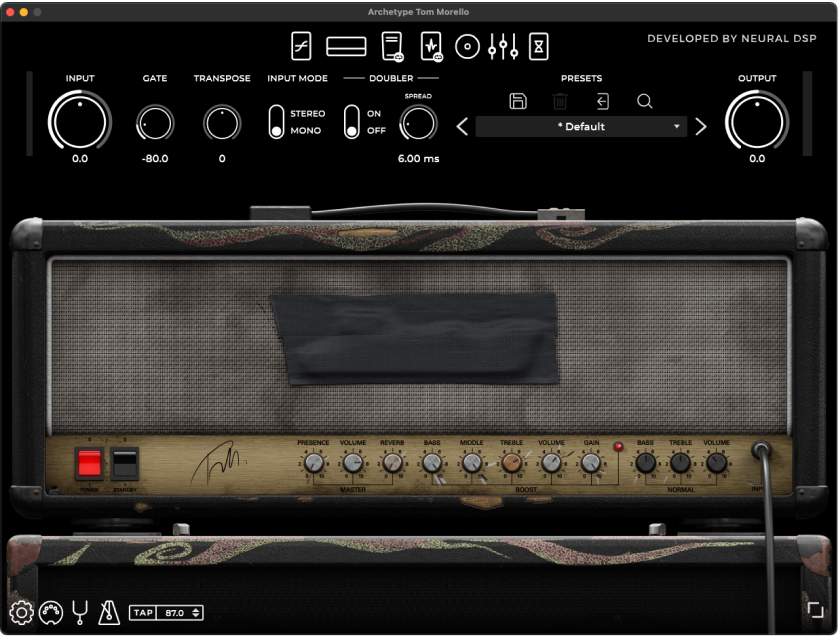The image size is (838, 637).
Task: Click the TAP tempo button
Action: pyautogui.click(x=145, y=612)
